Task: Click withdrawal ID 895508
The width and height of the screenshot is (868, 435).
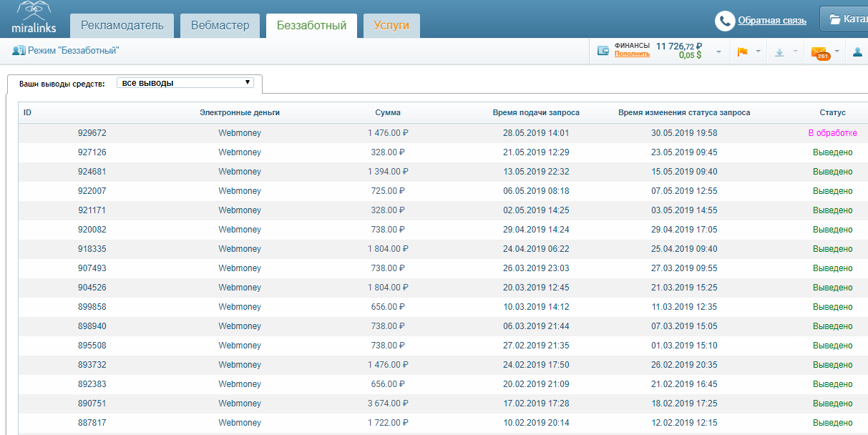Action: (x=92, y=346)
